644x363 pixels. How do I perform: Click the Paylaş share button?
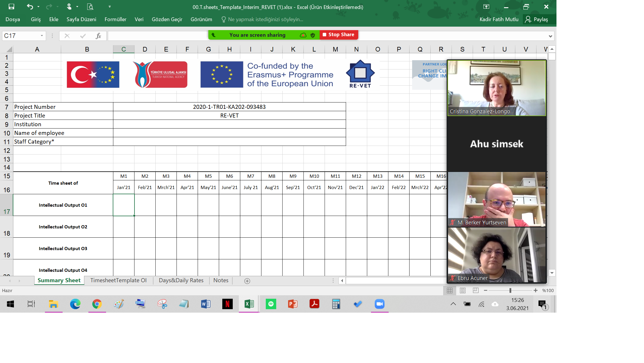(x=537, y=19)
